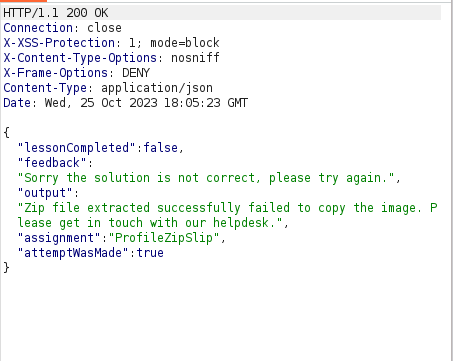Image resolution: width=453 pixels, height=361 pixels.
Task: Click the opening curly brace of JSON body
Action: coord(7,133)
